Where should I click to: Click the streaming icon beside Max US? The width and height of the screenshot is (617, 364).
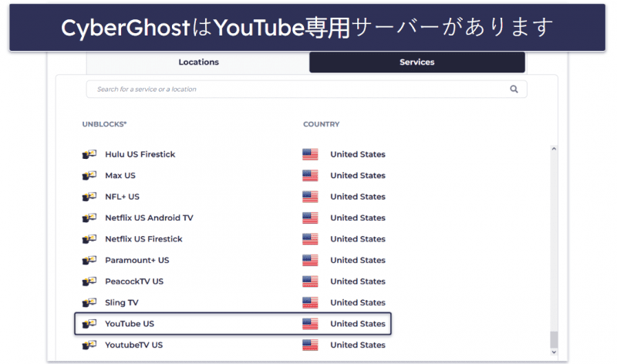tap(89, 176)
